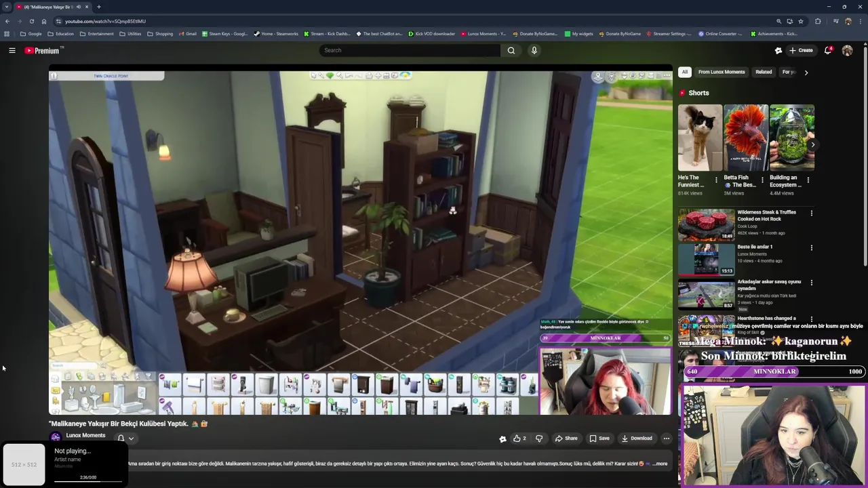Image resolution: width=868 pixels, height=488 pixels.
Task: Click the video title text
Action: tap(128, 424)
